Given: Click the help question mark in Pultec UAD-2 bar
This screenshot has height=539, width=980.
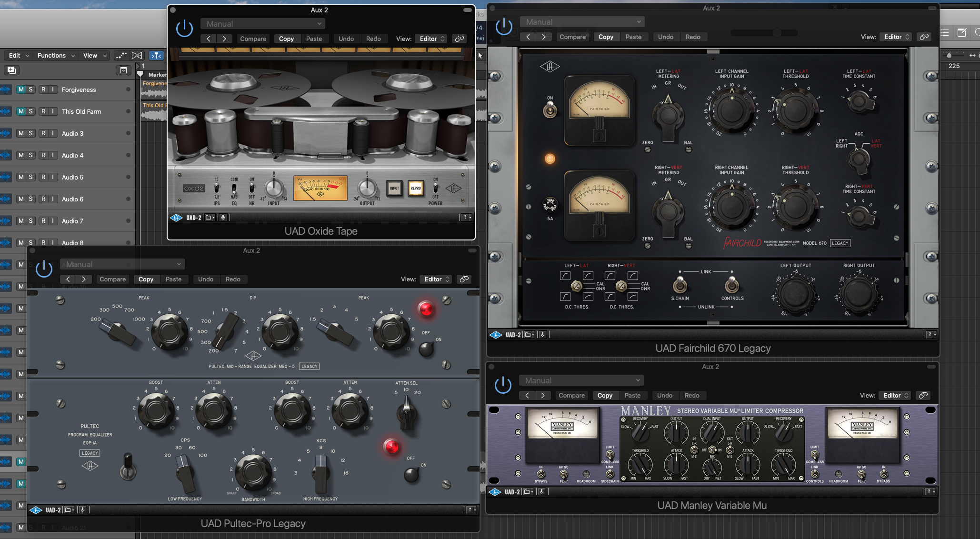Looking at the screenshot, I should (x=470, y=510).
